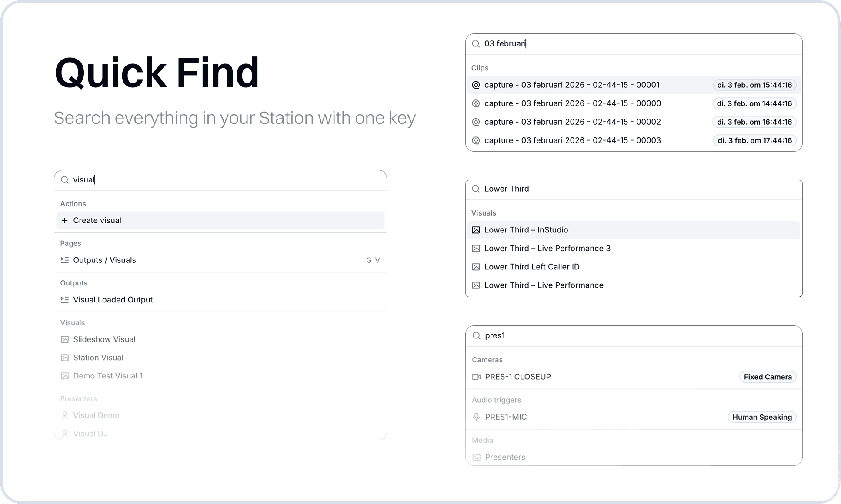Click the Human Speaking badge
Viewport: 841px width, 504px height.
[762, 417]
